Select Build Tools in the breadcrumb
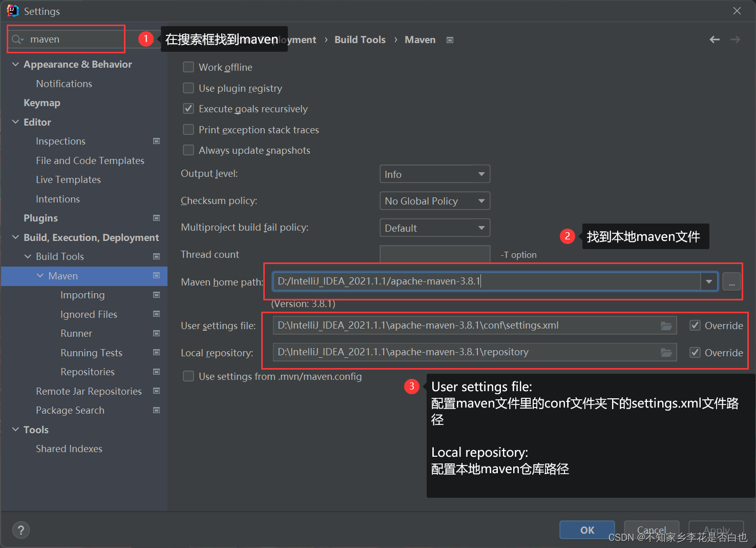 coord(360,39)
